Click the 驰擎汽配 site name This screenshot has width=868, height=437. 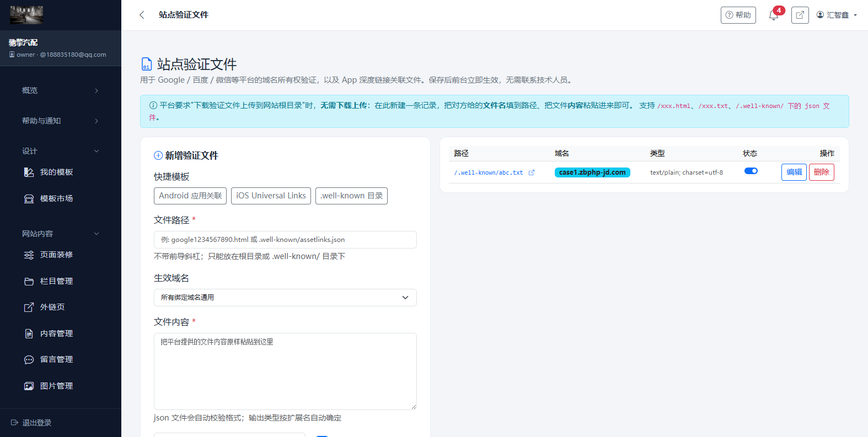coord(23,42)
